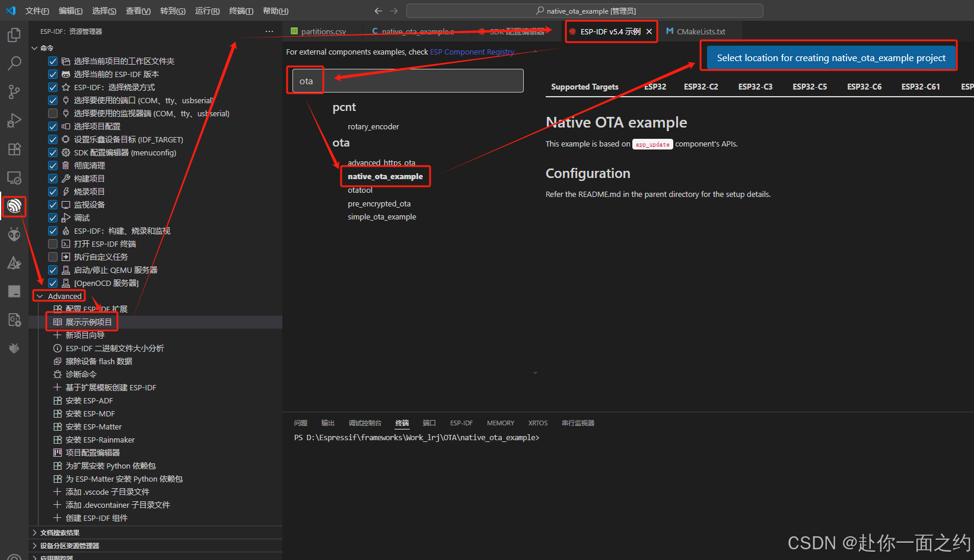Open the ESP-IDF Explorer view icon
Screen dimensions: 974x560
point(14,206)
